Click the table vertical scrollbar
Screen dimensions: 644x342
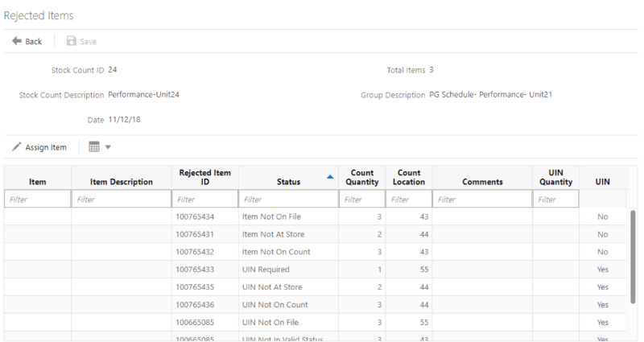click(x=633, y=257)
